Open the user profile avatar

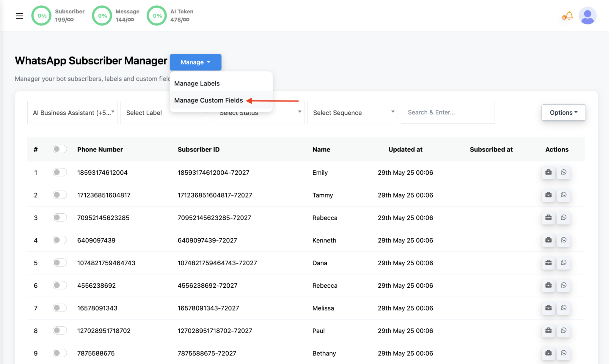click(587, 16)
